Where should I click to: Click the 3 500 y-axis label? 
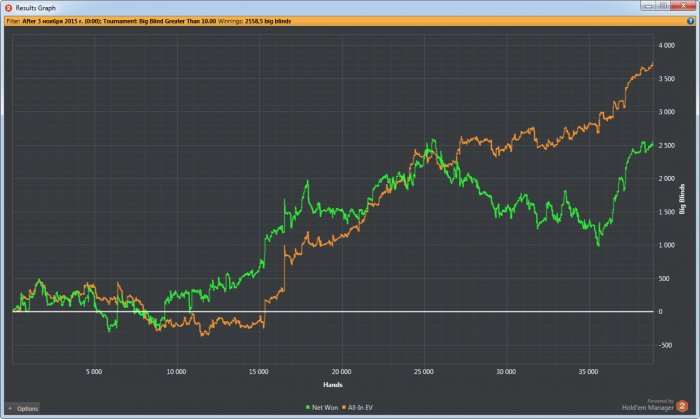coord(667,79)
